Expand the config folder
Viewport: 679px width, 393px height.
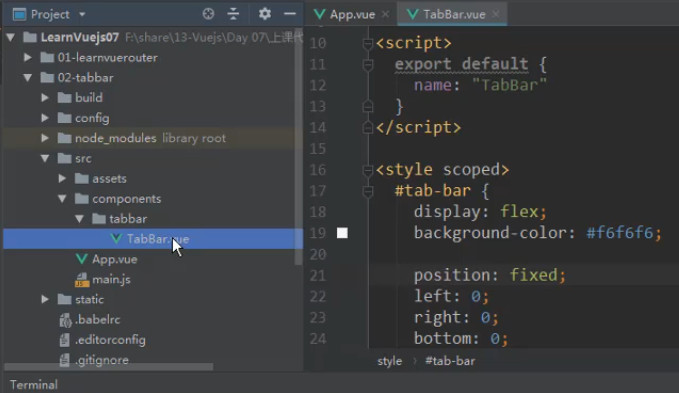(45, 118)
